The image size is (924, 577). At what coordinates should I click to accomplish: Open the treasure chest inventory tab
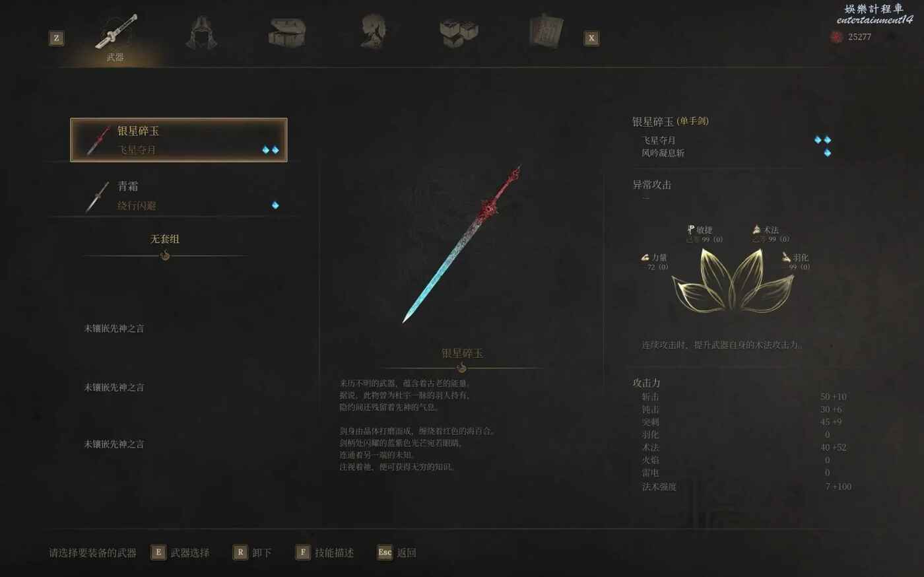pos(287,32)
